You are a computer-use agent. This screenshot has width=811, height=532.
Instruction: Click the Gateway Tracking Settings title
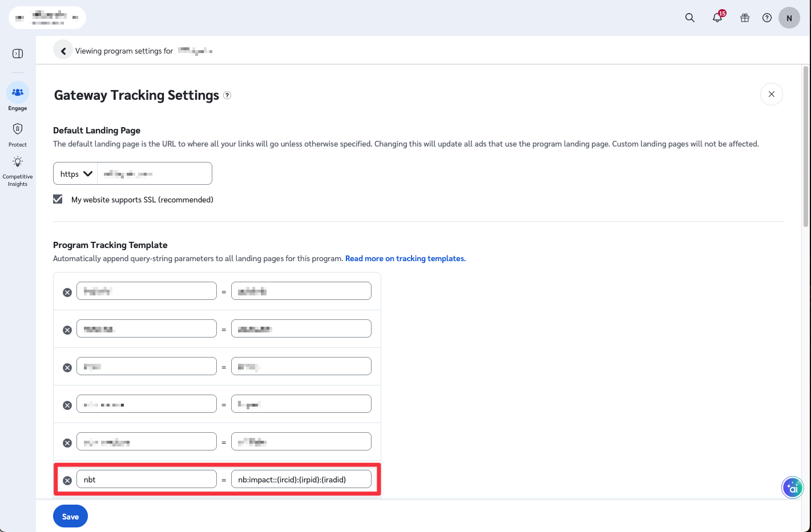[x=136, y=95]
